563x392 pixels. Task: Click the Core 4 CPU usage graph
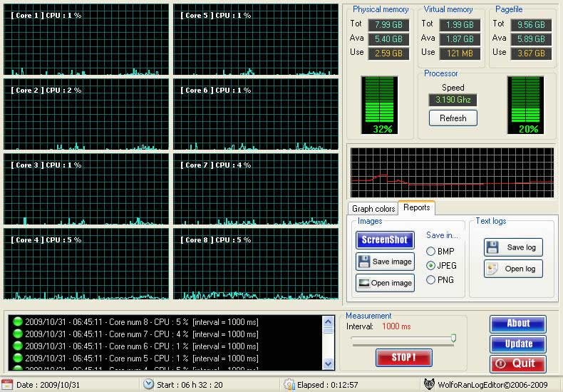86,264
